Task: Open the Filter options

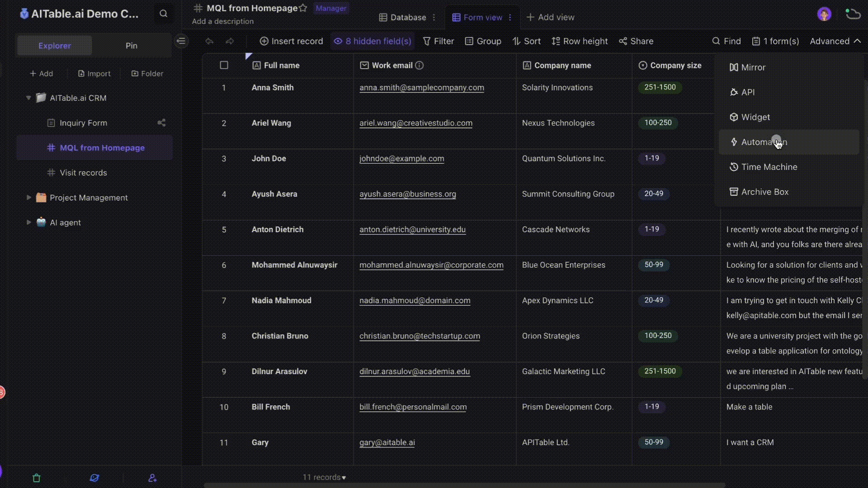Action: point(438,41)
